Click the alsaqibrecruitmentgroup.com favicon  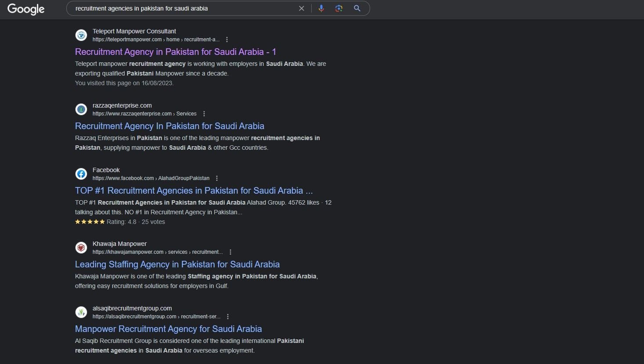coord(81,312)
